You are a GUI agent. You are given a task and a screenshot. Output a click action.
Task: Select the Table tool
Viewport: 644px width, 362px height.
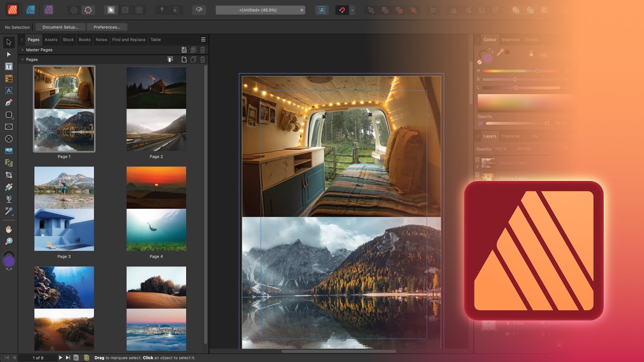pos(9,78)
